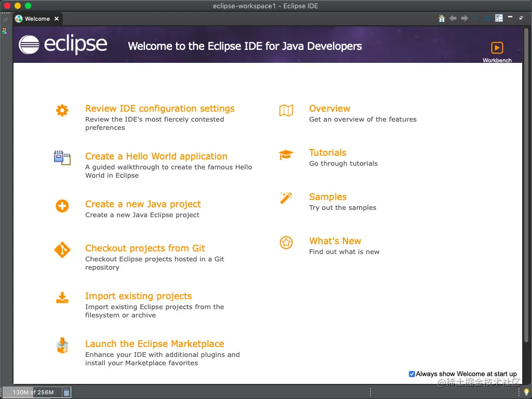Screen dimensions: 532x399
Task: Click the Navigate Back arrow icon
Action: coord(453,18)
